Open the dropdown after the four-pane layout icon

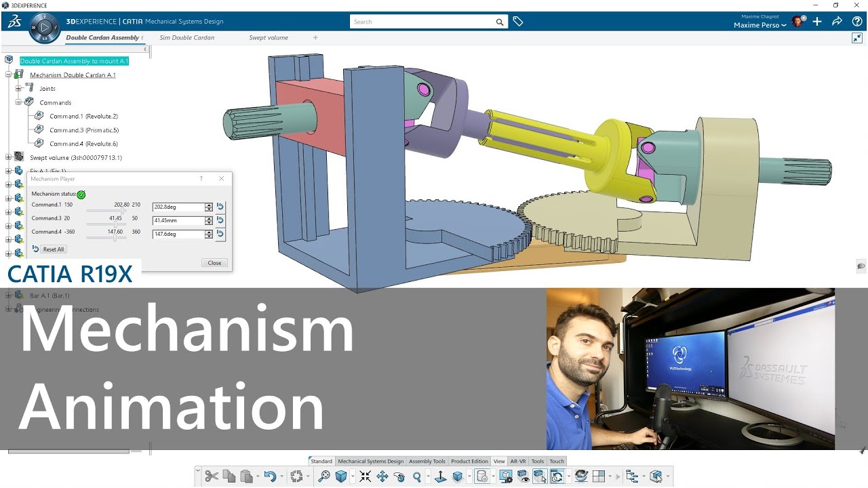pyautogui.click(x=610, y=476)
